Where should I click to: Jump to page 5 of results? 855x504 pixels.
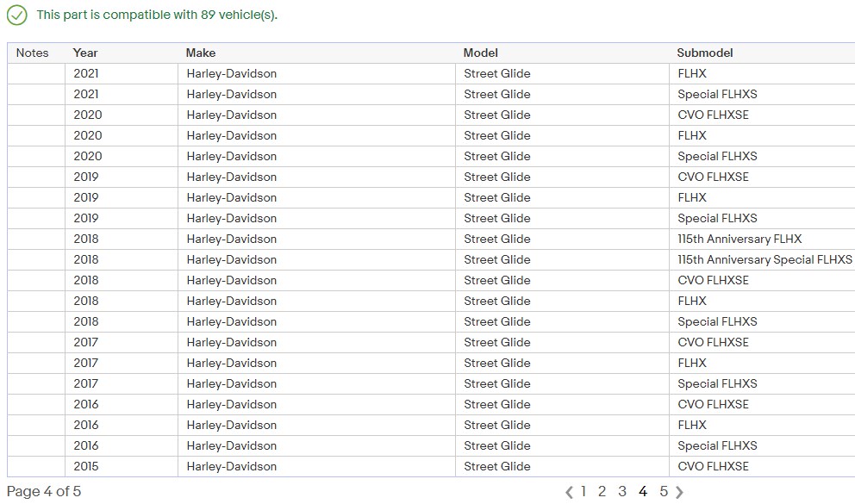click(664, 491)
